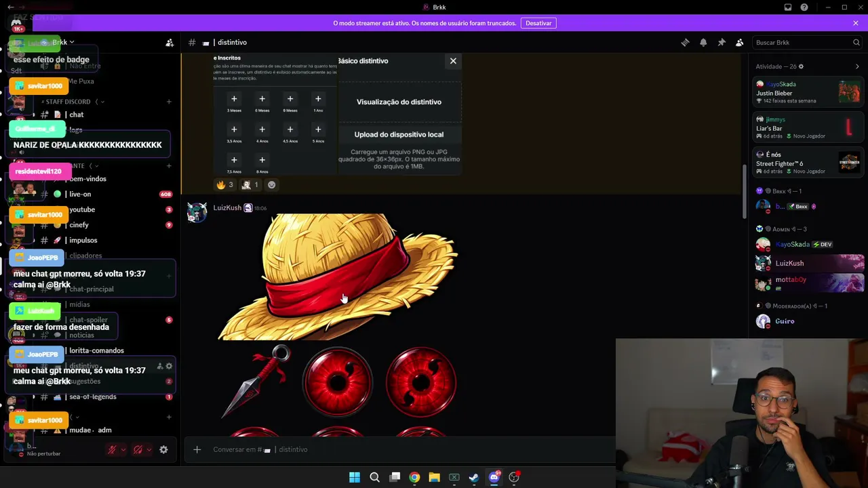
Task: Click the LuizKush username on the message
Action: 227,208
